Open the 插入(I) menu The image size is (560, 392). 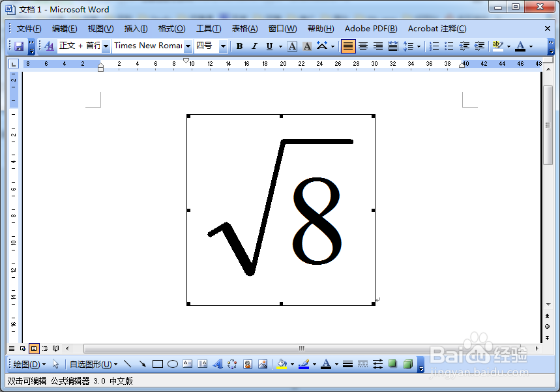pos(136,29)
